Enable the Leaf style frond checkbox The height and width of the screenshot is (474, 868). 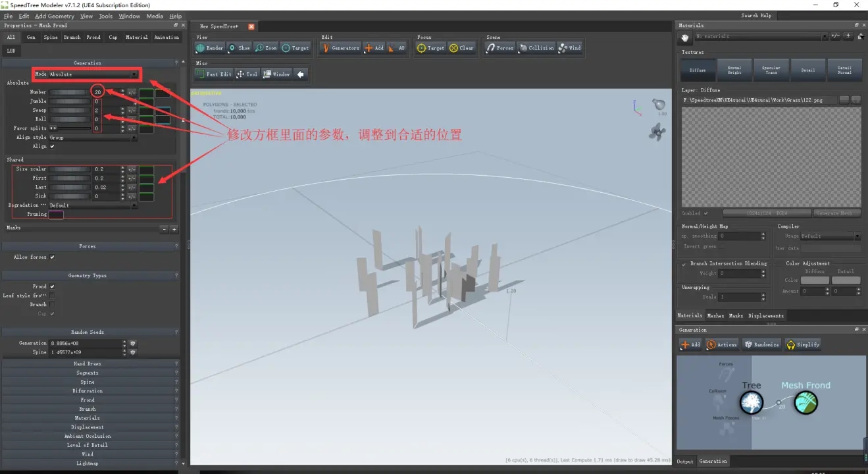click(53, 296)
